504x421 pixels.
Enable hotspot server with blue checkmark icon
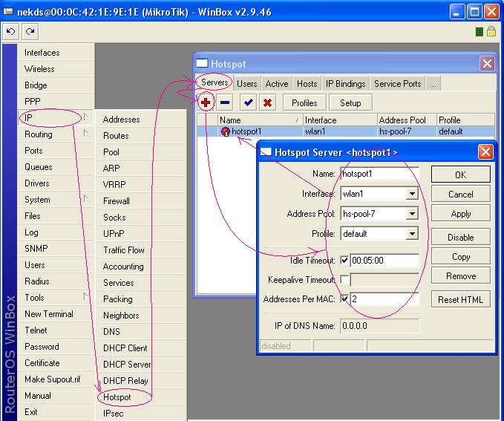click(x=249, y=102)
